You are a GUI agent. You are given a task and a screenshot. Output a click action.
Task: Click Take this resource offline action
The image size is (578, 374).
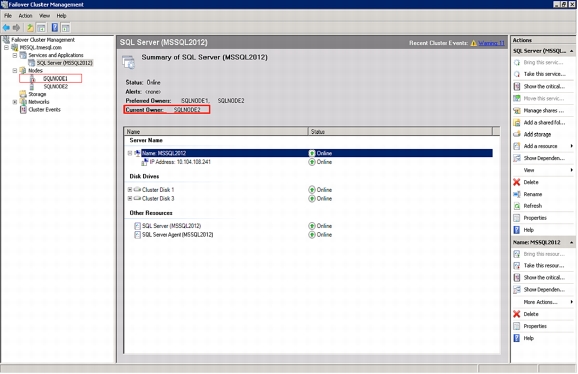click(x=544, y=265)
